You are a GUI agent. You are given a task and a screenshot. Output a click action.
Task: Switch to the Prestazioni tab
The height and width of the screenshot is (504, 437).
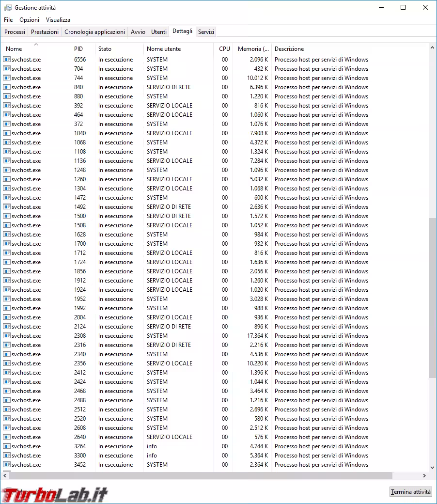pyautogui.click(x=45, y=32)
